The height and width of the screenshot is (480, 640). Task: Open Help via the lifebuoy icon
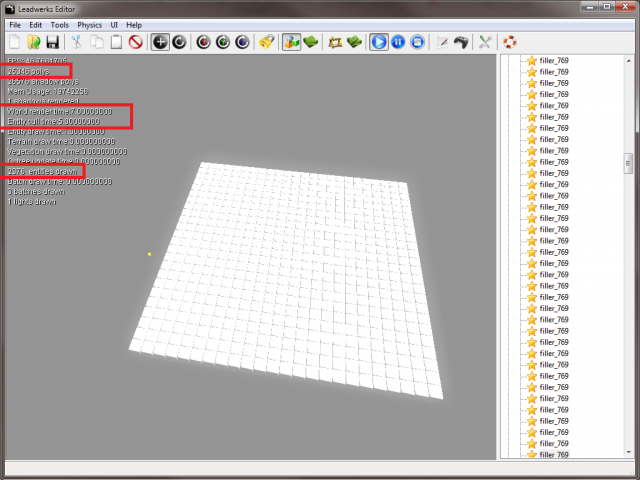click(510, 42)
